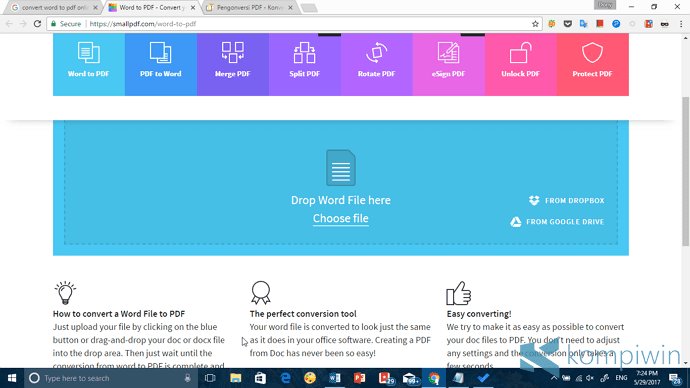
Task: Open the PDF to Word tool tile
Action: pos(161,64)
